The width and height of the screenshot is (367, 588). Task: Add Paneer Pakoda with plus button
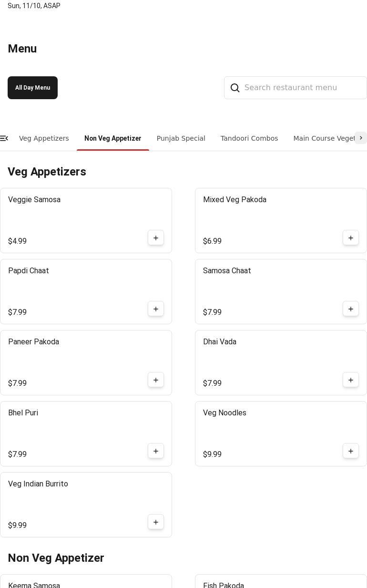pyautogui.click(x=156, y=380)
